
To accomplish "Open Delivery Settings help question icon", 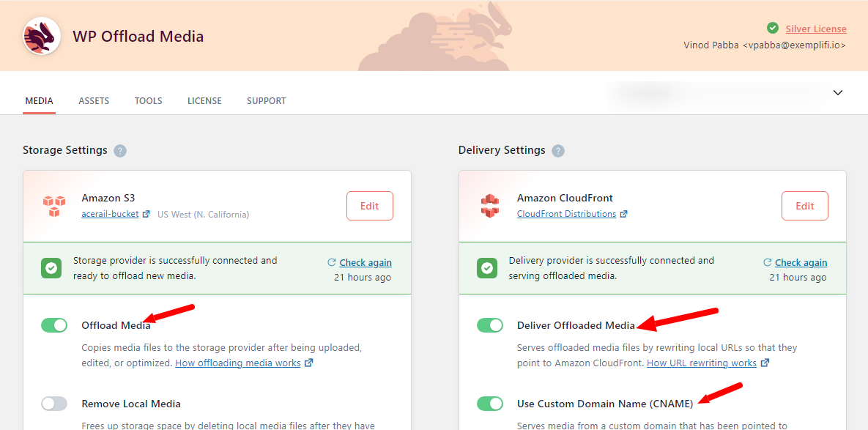I will [x=558, y=150].
